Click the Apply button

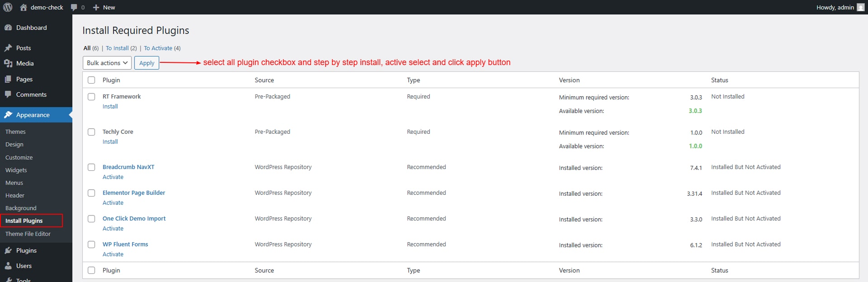[x=147, y=63]
